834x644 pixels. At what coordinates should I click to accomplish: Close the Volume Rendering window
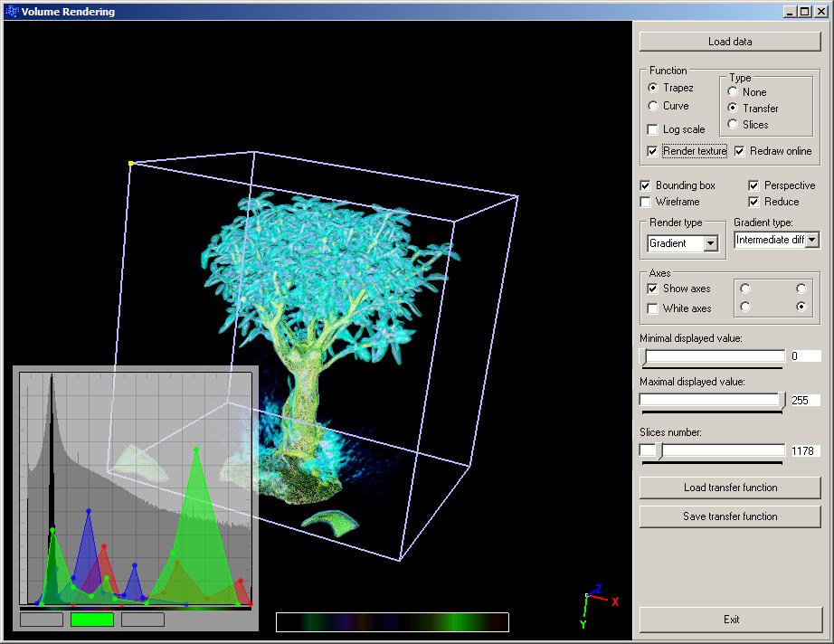point(820,11)
